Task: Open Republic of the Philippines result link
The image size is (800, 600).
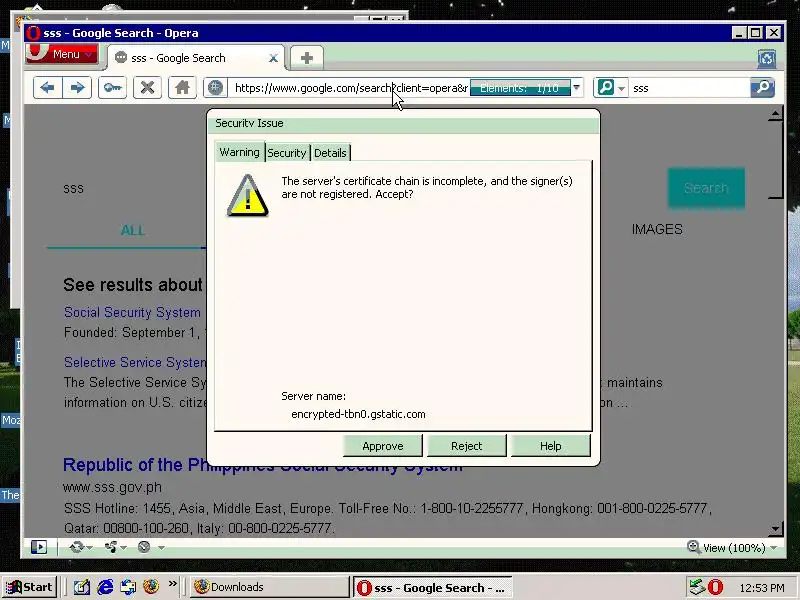Action: (263, 465)
